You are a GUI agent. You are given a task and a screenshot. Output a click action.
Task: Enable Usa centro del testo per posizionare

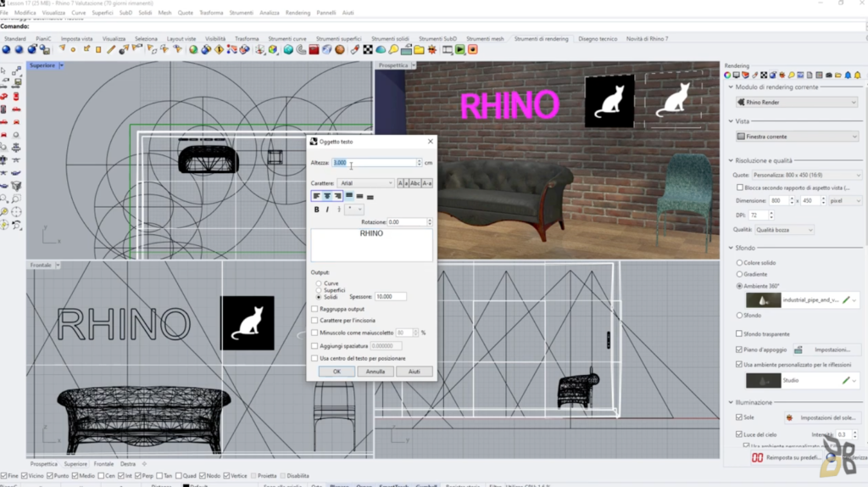[314, 359]
